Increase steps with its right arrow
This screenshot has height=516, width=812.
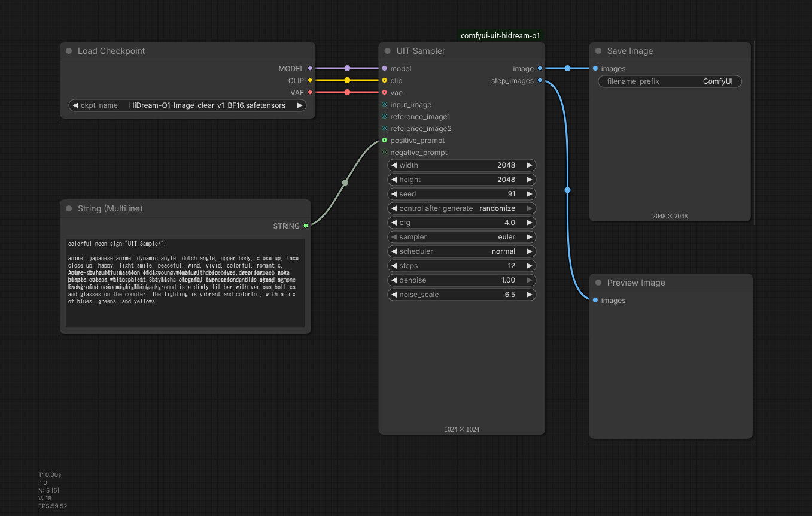click(x=529, y=266)
